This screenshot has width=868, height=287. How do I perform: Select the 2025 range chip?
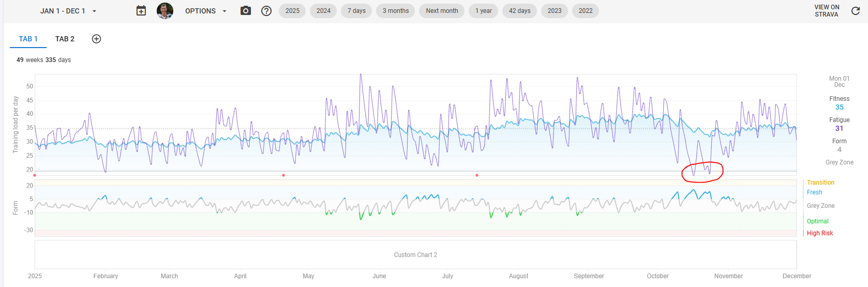point(292,11)
